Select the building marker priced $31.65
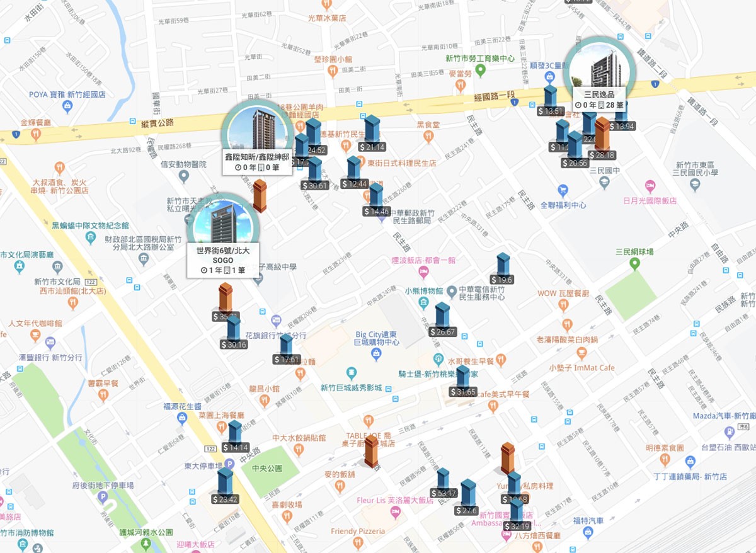 coord(463,380)
